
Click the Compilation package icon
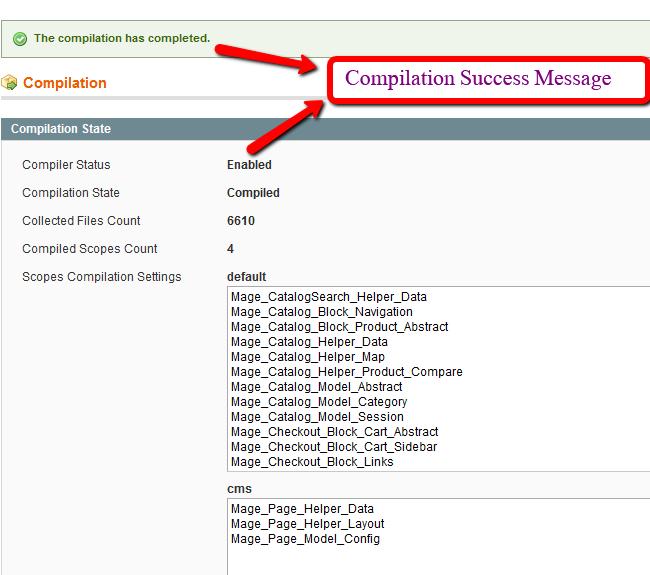click(9, 82)
